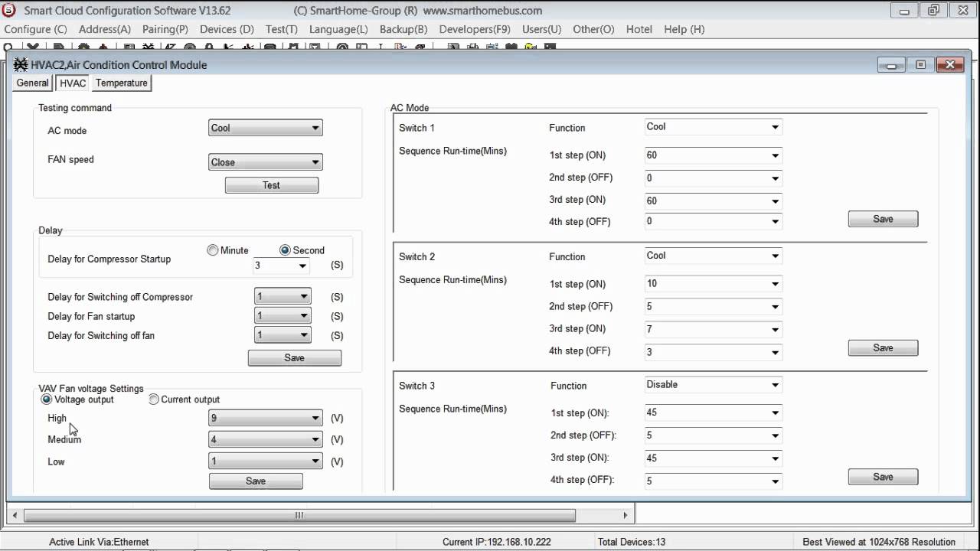Expand the High voltage dropdown
This screenshot has height=551, width=980.
tap(265, 418)
